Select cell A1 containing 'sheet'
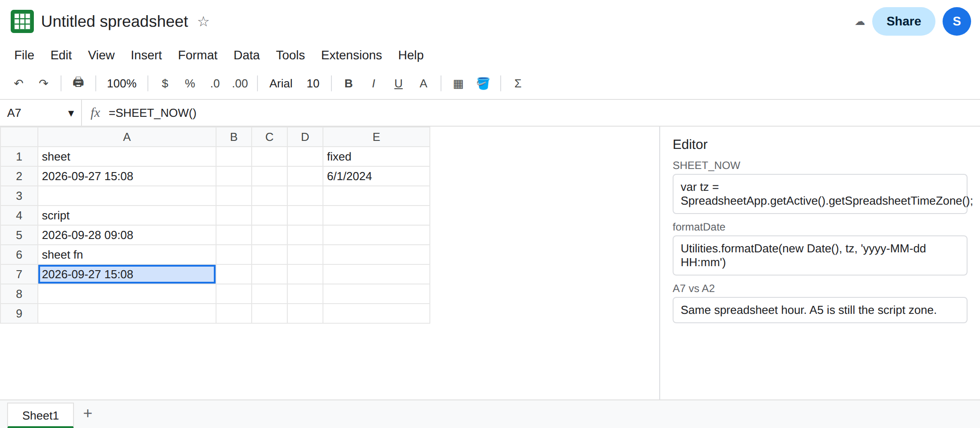Viewport: 980px width, 428px height. [x=127, y=156]
